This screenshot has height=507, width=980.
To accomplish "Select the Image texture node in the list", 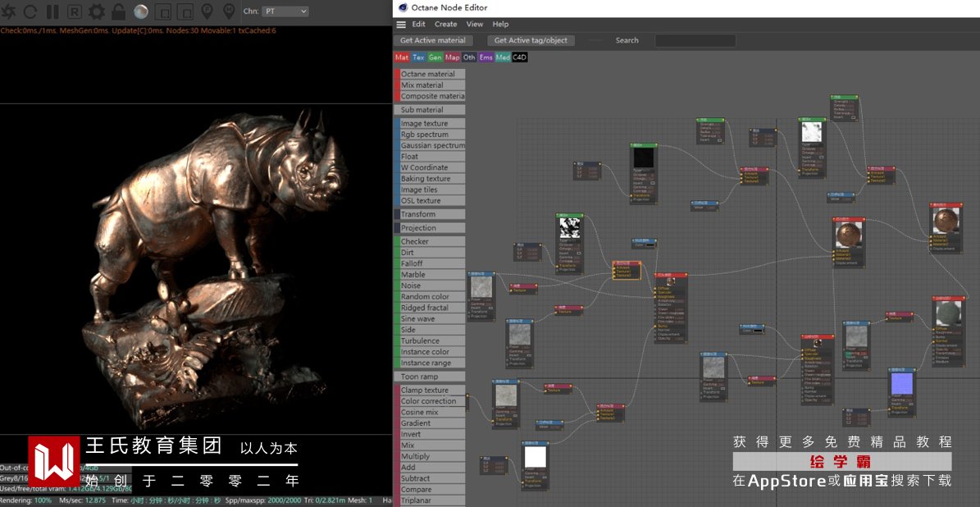I will 424,124.
